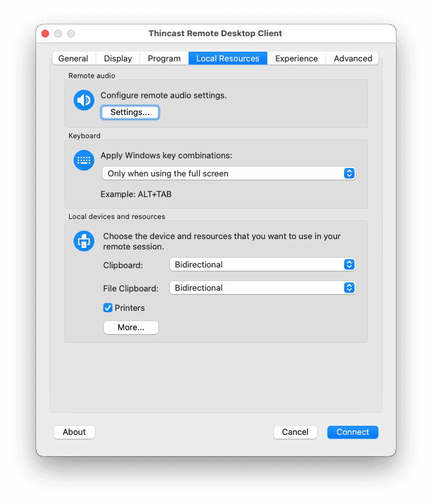432x504 pixels.
Task: Click the Cancel button
Action: (x=295, y=432)
